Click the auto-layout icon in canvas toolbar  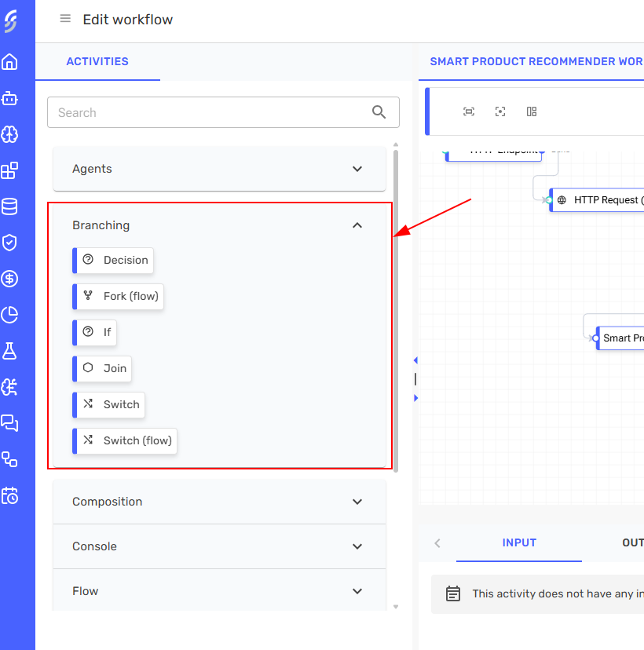532,111
